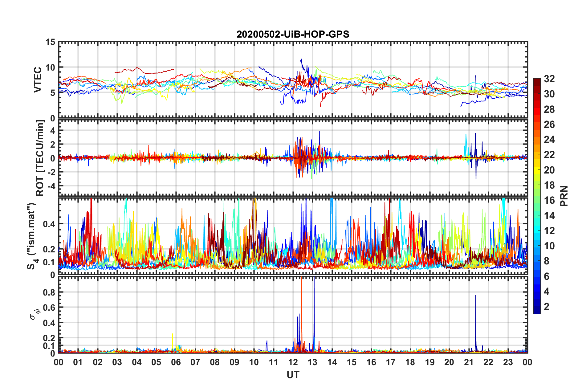Screen dimensions: 586x392
Task: Click the colorbar tick label 26
Action: pos(549,125)
